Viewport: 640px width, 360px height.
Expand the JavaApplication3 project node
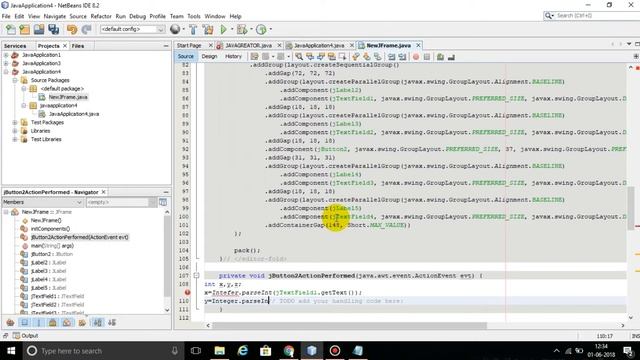(6, 63)
